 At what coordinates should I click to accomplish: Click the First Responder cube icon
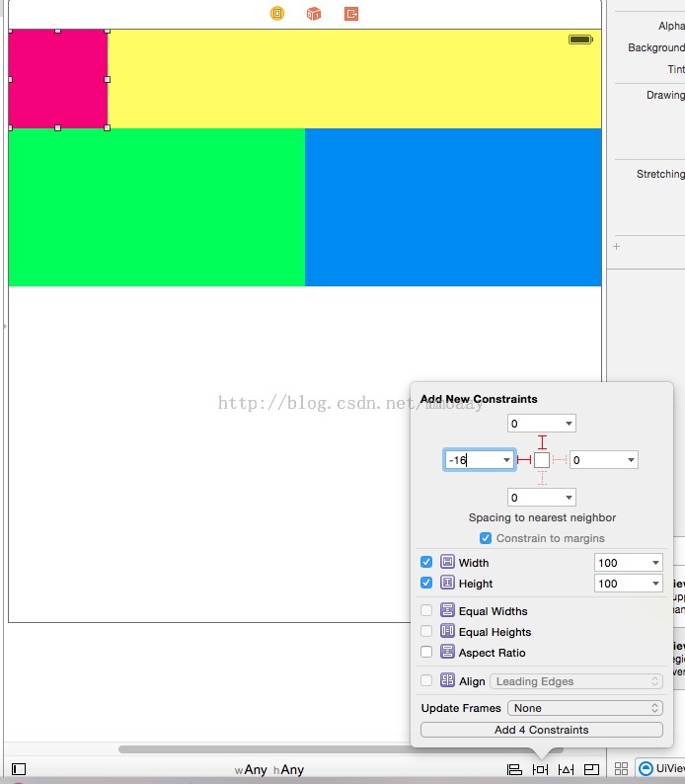(314, 14)
